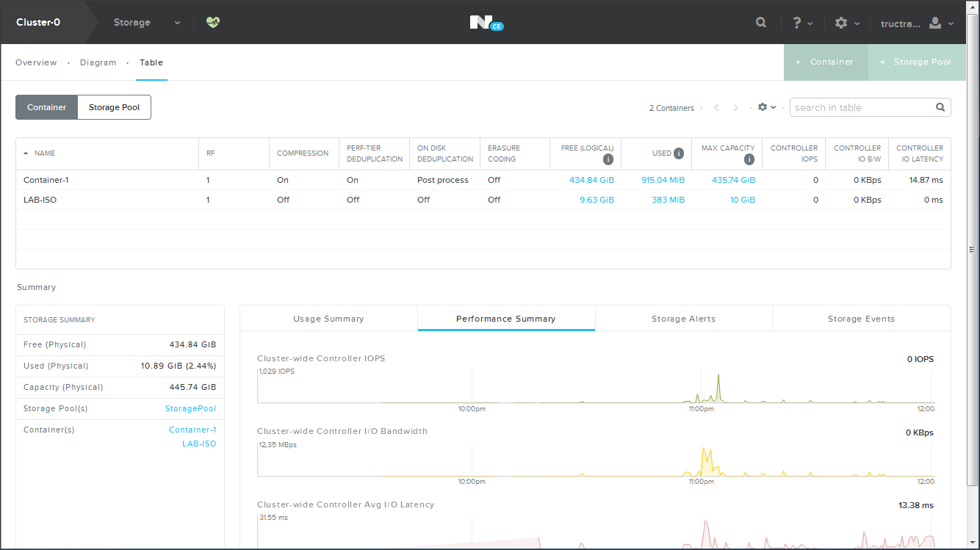The image size is (980, 550).
Task: Click the table search magnifier icon
Action: pos(940,107)
